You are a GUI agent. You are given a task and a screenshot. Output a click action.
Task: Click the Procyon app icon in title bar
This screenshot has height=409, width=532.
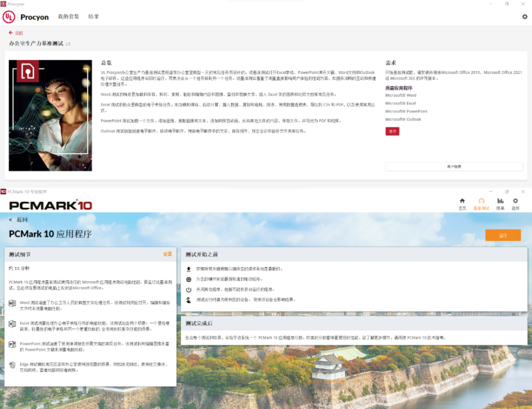[x=3, y=4]
